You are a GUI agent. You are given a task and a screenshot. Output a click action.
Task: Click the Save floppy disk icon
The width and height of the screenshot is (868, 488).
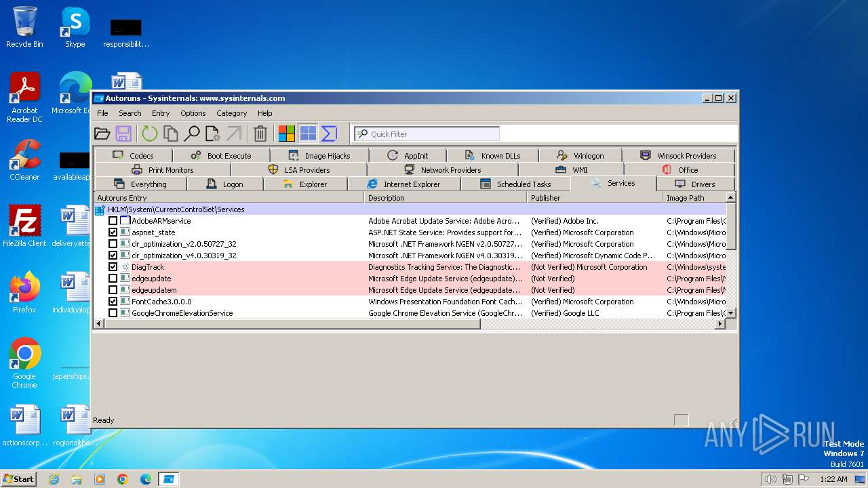123,134
